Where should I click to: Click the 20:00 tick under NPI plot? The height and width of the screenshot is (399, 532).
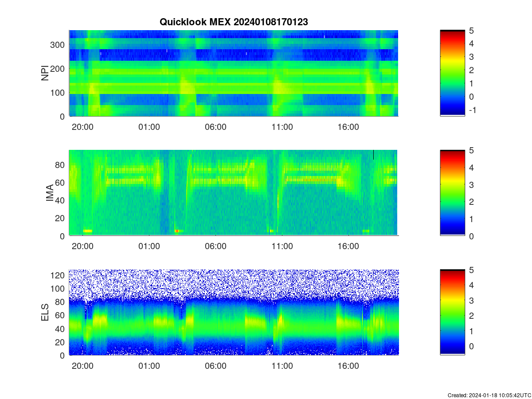pyautogui.click(x=82, y=127)
